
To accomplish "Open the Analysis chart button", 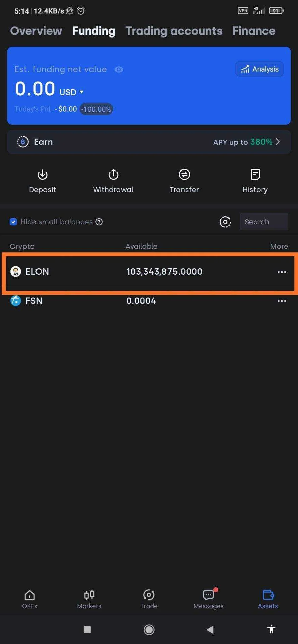I will tap(259, 69).
